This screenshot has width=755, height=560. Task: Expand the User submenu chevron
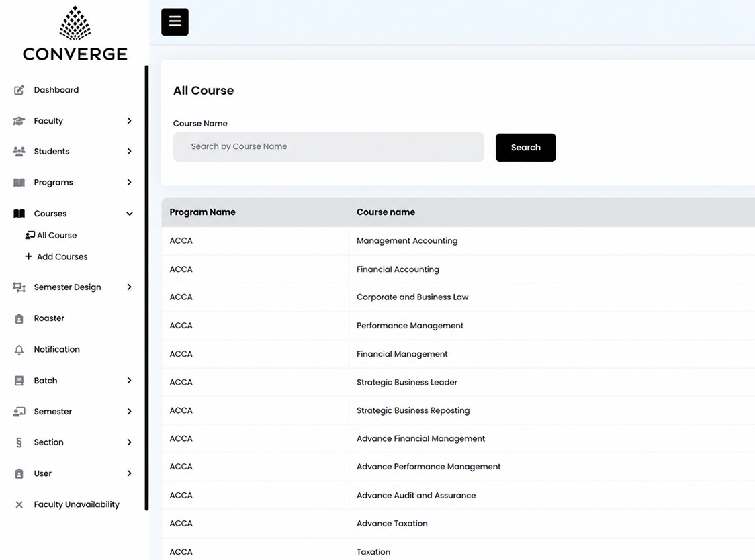click(129, 473)
